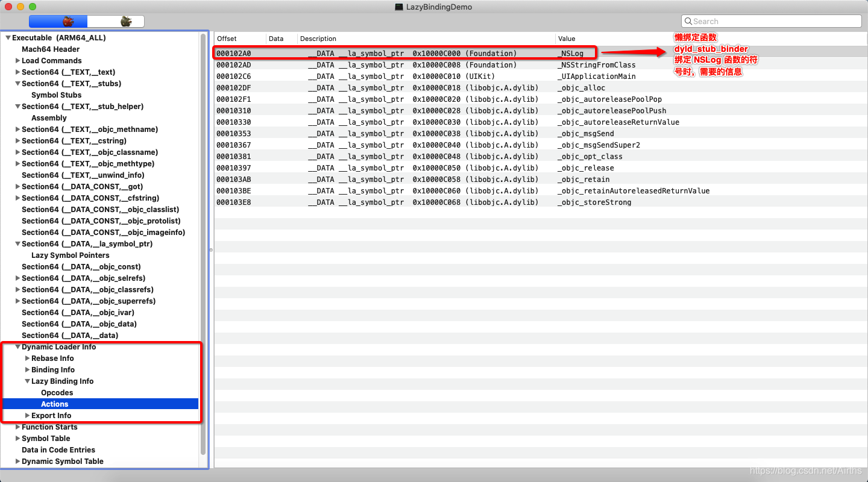Select Section64 (__DATA,__objc_ivar)
The height and width of the screenshot is (482, 868).
78,313
